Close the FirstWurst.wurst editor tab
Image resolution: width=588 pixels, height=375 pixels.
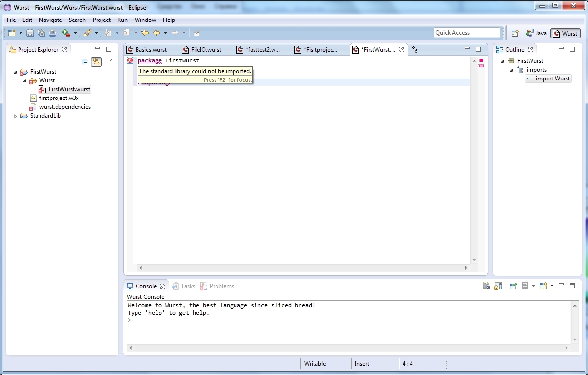pyautogui.click(x=401, y=50)
